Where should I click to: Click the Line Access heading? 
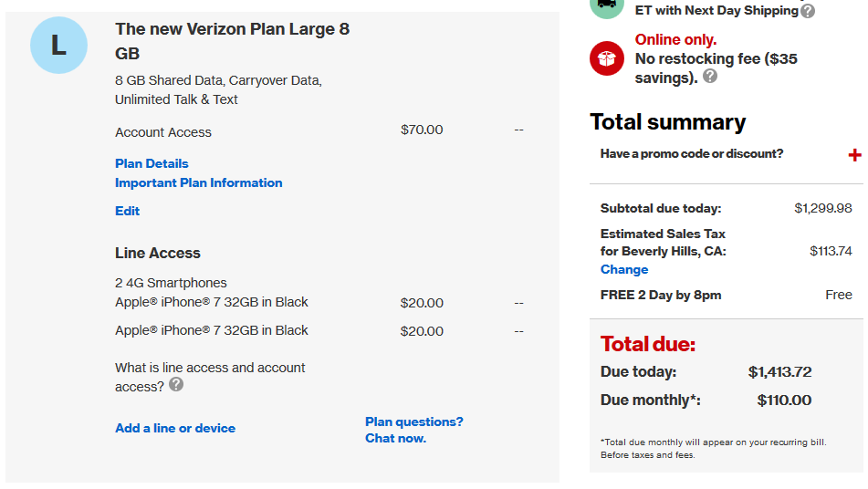[x=158, y=254]
